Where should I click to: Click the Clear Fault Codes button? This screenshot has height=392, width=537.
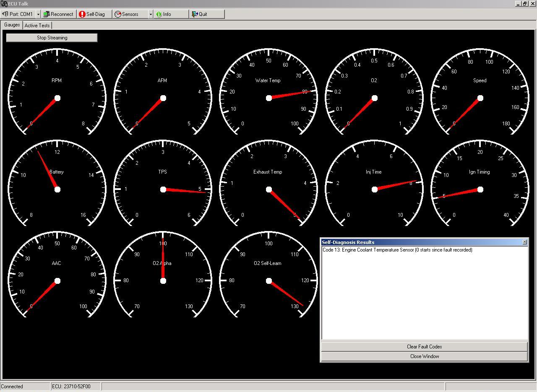point(424,347)
